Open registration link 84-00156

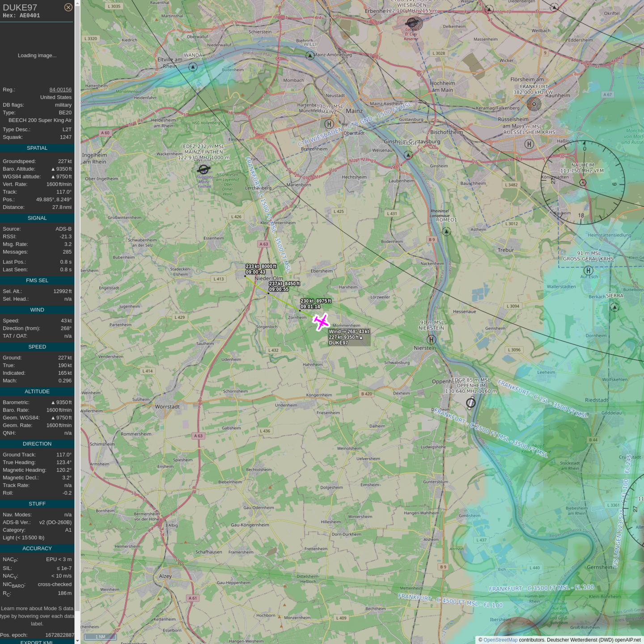[x=60, y=89]
